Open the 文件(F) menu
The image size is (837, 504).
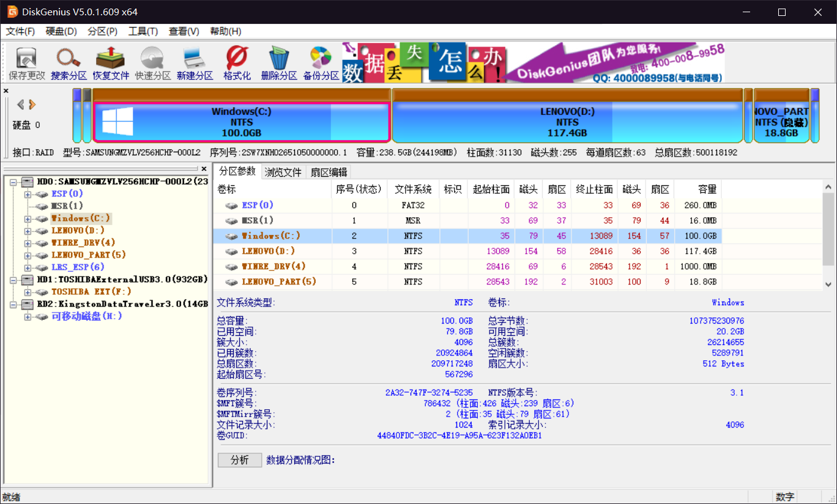click(x=20, y=31)
